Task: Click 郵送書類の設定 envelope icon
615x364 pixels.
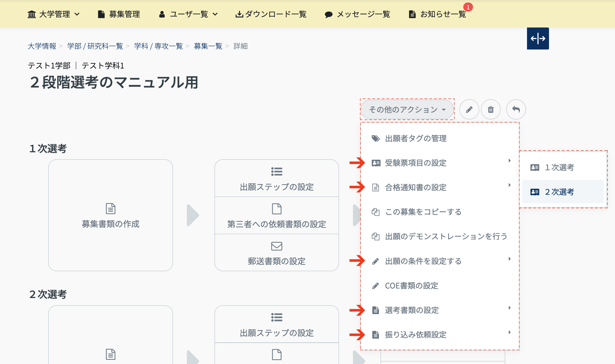Action: click(276, 246)
